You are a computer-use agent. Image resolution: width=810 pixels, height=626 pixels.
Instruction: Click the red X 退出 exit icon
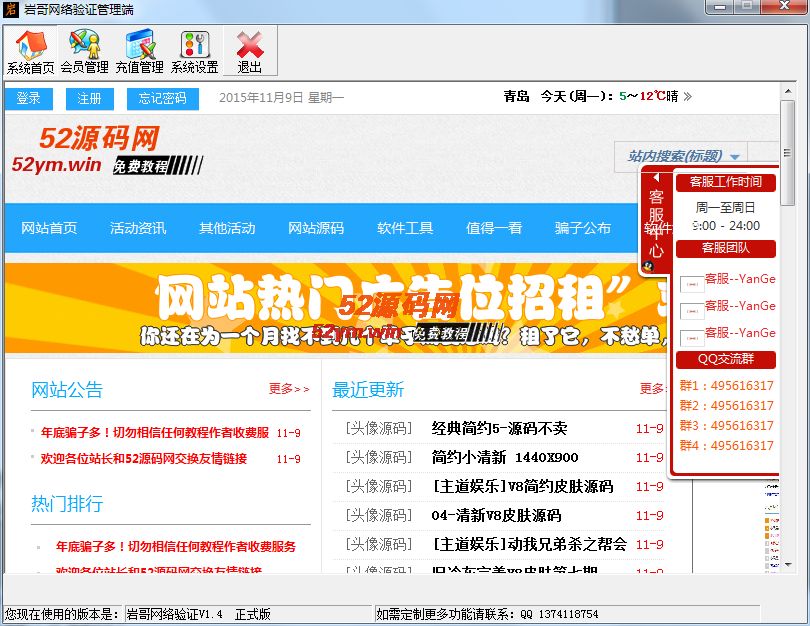coord(250,51)
